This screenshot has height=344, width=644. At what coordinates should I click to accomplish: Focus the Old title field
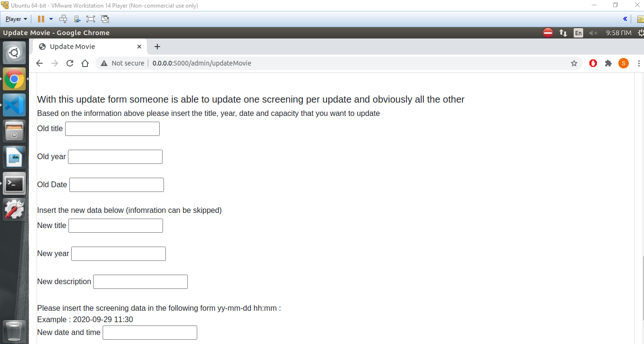pyautogui.click(x=112, y=129)
